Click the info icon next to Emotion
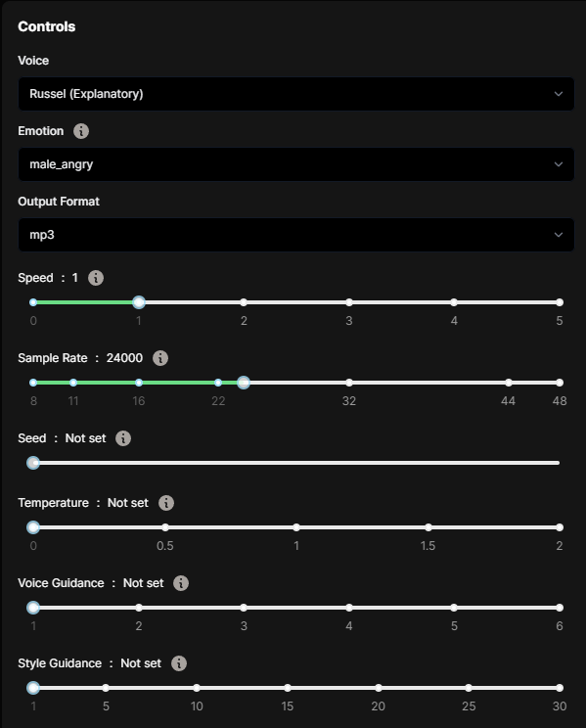The width and height of the screenshot is (586, 728). click(x=81, y=131)
